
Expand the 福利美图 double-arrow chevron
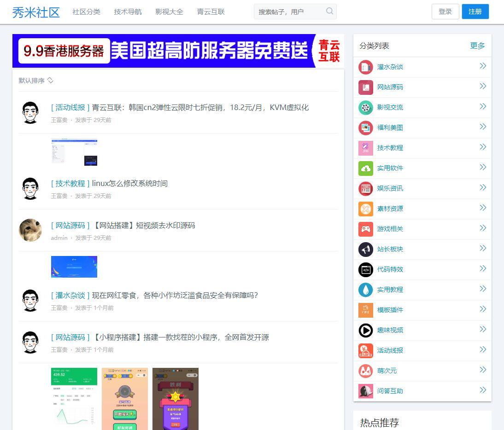(482, 127)
